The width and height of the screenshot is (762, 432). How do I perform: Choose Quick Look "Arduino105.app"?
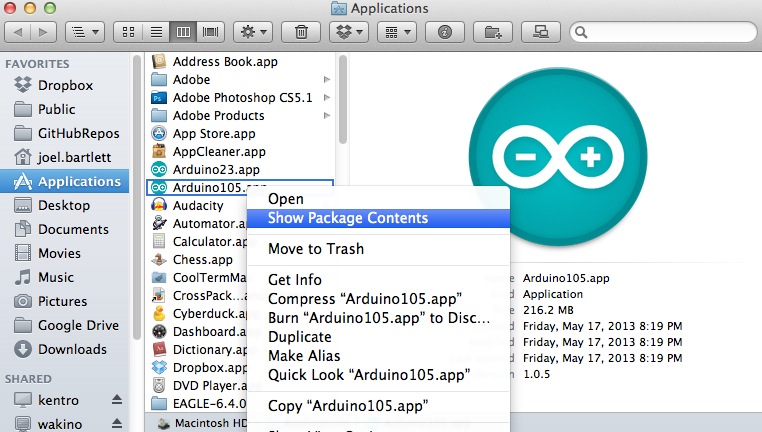click(379, 375)
